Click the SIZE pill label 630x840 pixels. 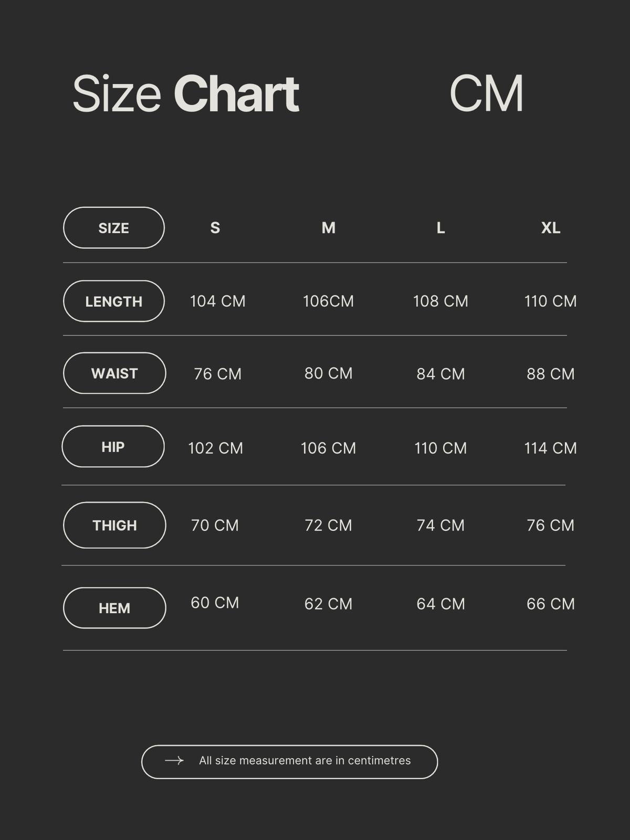click(x=114, y=228)
